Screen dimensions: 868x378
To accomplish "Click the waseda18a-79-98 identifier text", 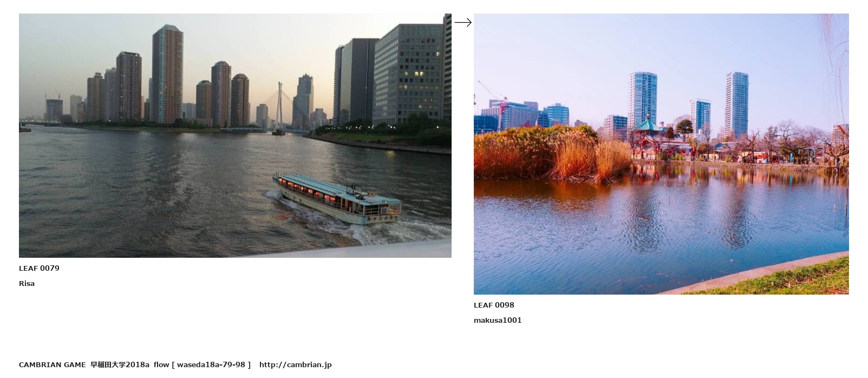I will [211, 364].
